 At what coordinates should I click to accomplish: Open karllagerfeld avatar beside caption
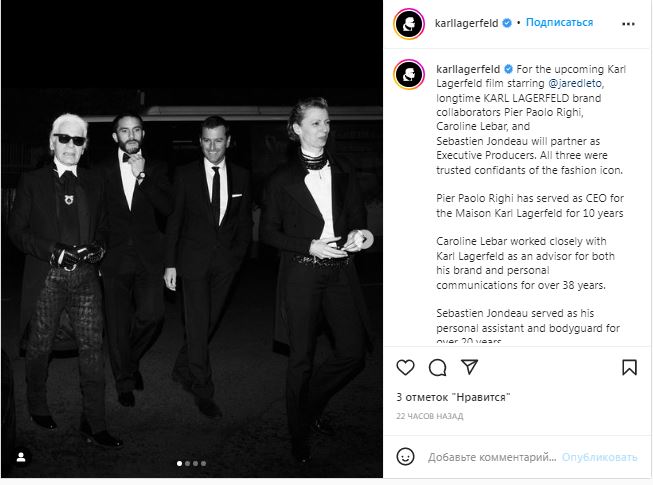(409, 75)
